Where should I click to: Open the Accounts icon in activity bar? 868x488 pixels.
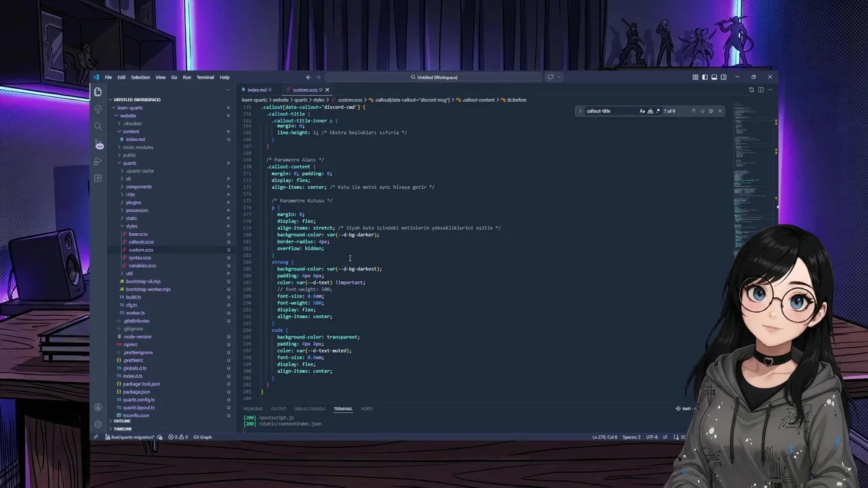pos(98,407)
